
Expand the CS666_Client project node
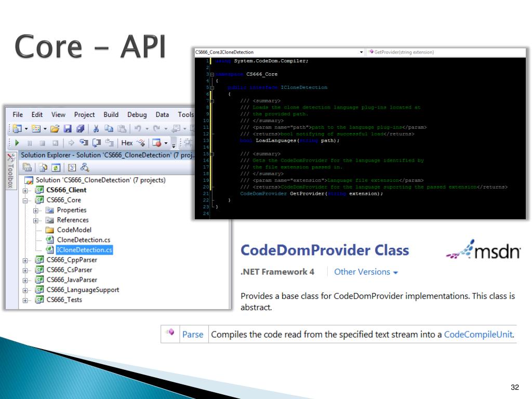click(25, 190)
